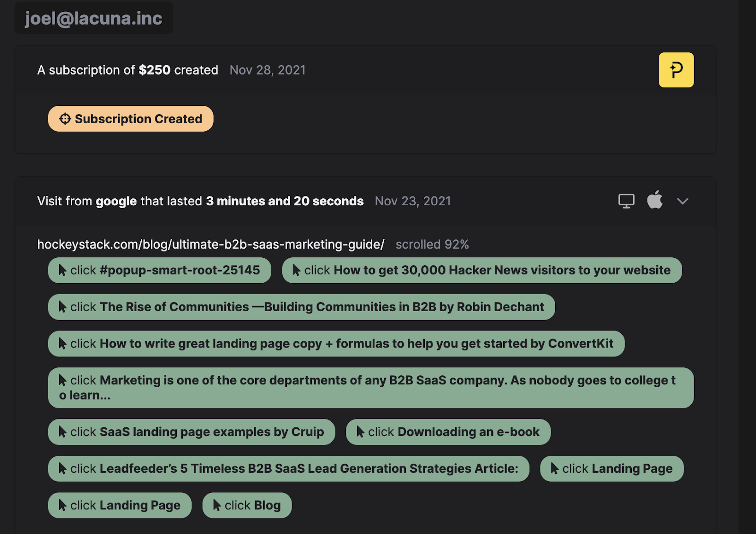Viewport: 756px width, 534px height.
Task: Select Hacker News visitors click event
Action: (x=481, y=271)
